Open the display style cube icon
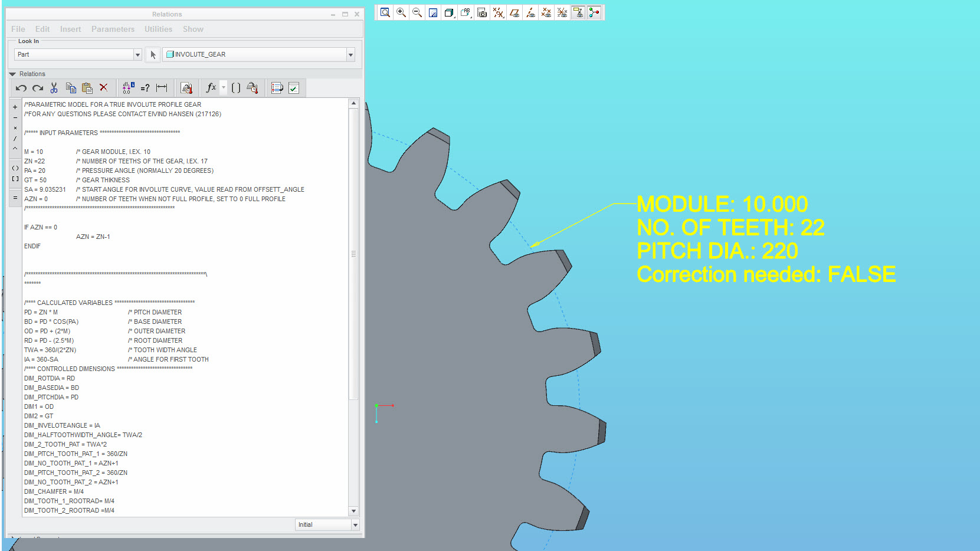Screen dimensions: 980x551 [x=449, y=12]
